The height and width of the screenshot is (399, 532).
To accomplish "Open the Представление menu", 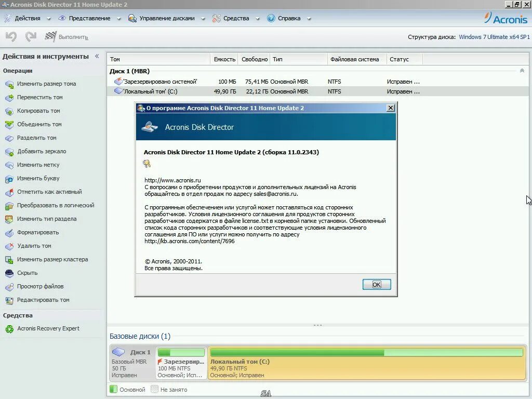I will pyautogui.click(x=89, y=18).
